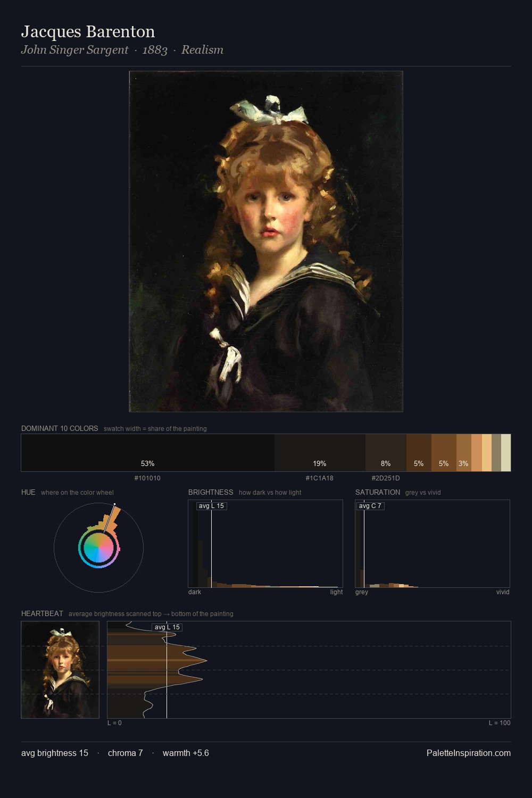Select the 8% dark brown swatch
532x798 pixels.
tap(386, 453)
